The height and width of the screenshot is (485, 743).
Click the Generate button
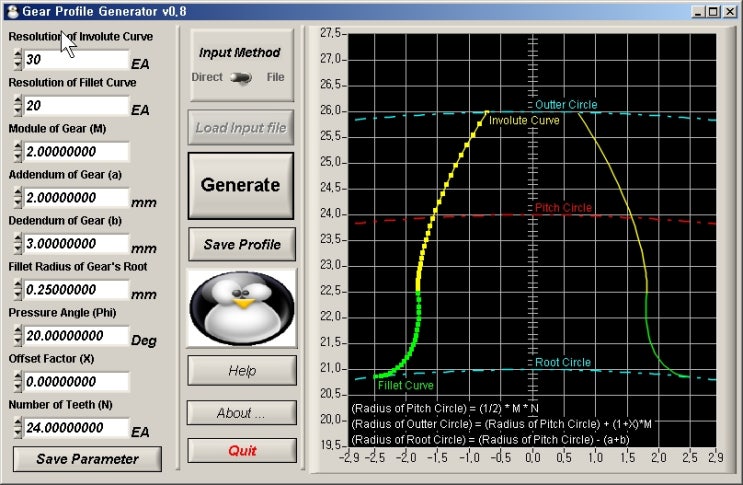[x=241, y=186]
